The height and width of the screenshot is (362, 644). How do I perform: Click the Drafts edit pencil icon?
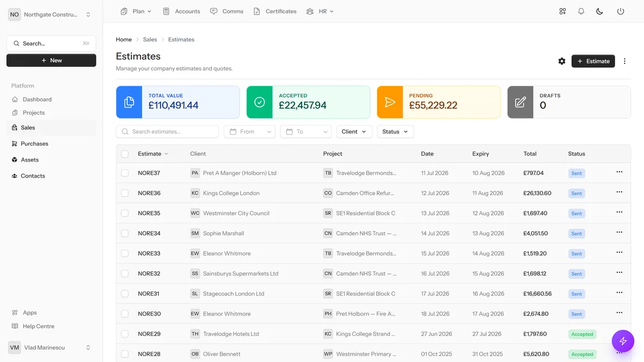coord(521,102)
